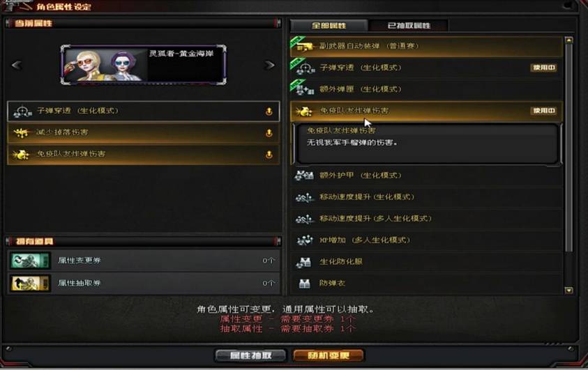Click the 额外弹匣 magazine icon
This screenshot has height=370, width=588.
(305, 89)
